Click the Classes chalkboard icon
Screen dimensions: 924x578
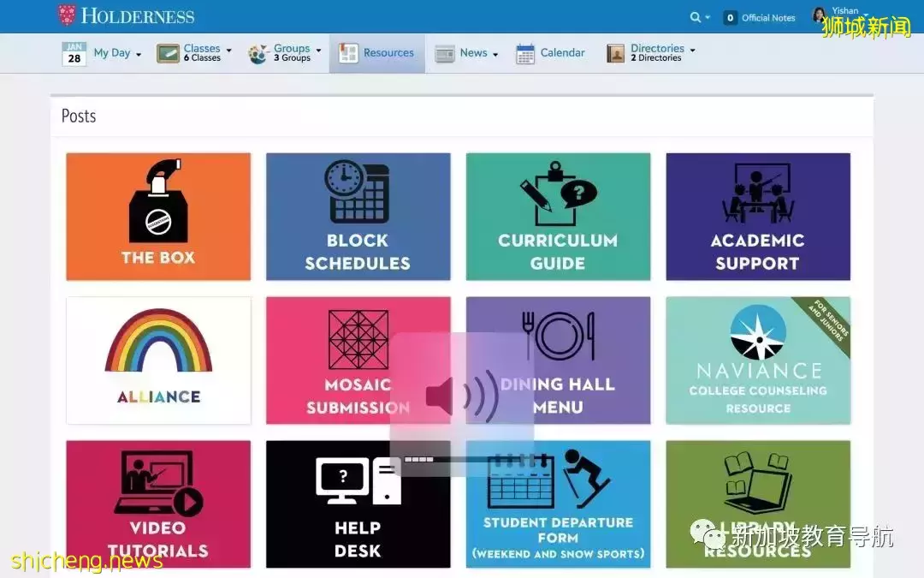[x=168, y=53]
